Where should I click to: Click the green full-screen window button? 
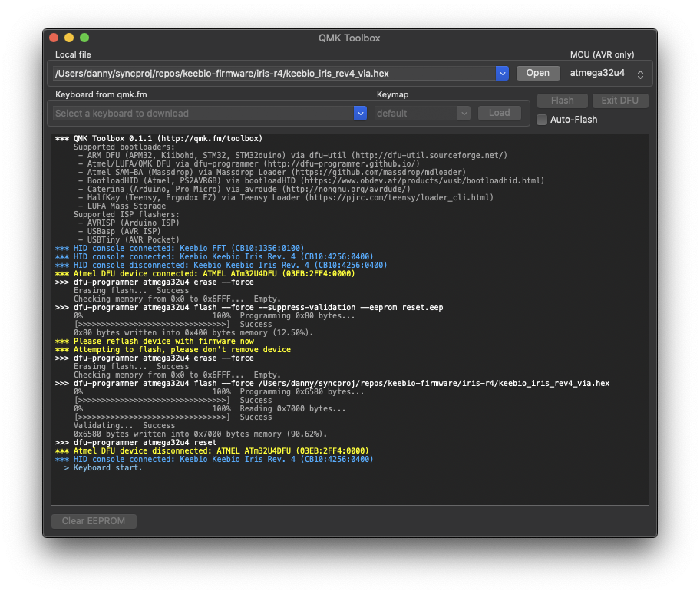click(84, 38)
